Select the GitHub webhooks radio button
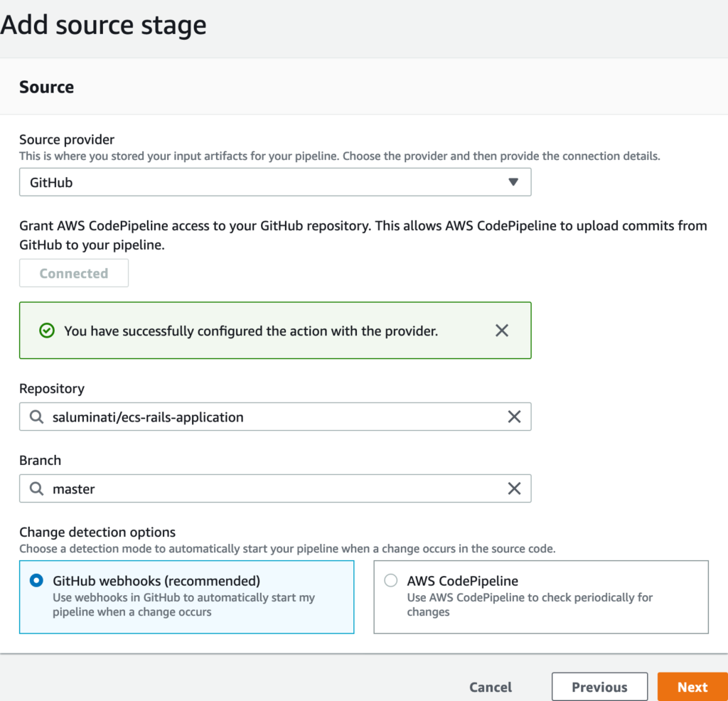Screen dimensions: 728x701 tap(36, 581)
